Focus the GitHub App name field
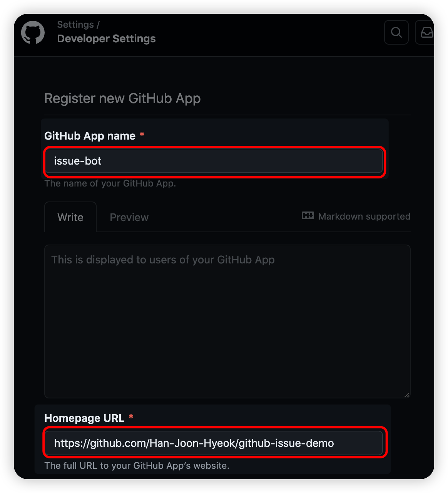This screenshot has height=493, width=448. [214, 161]
